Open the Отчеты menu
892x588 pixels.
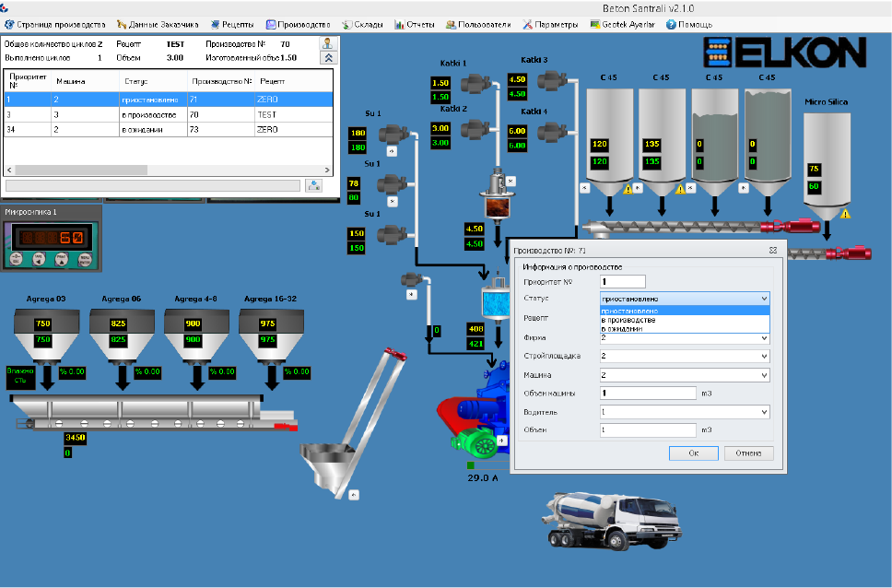(x=416, y=24)
